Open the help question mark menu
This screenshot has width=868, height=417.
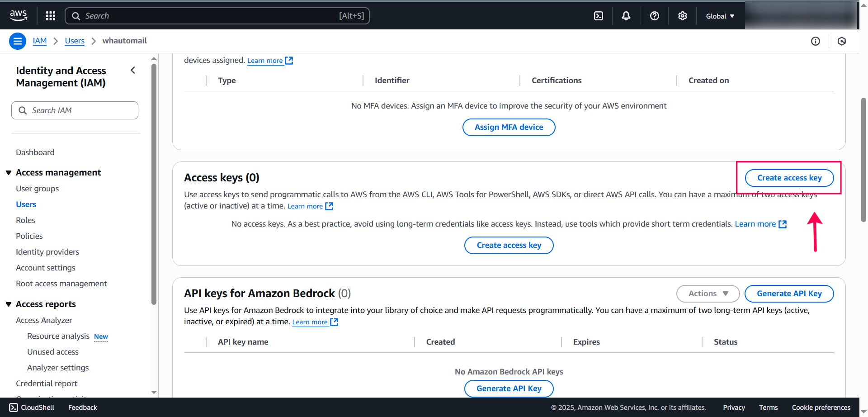click(x=654, y=15)
